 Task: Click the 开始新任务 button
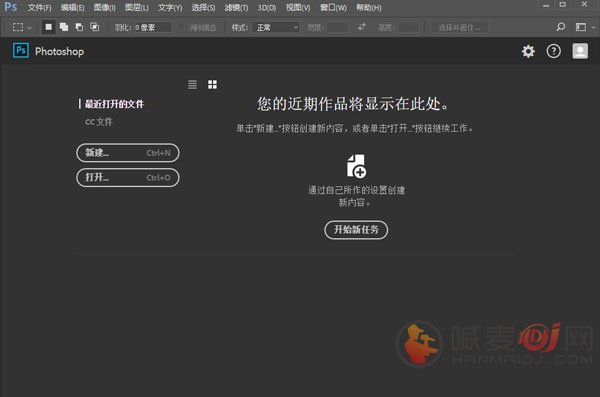click(356, 230)
